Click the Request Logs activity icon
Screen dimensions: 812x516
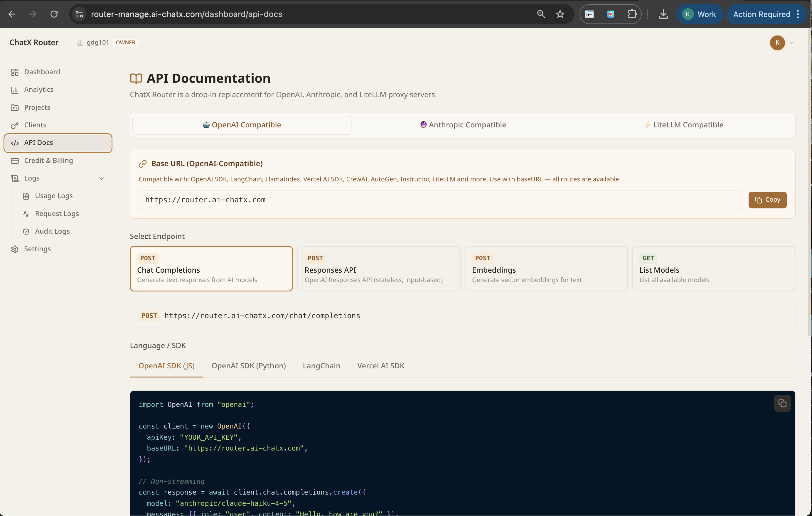point(26,214)
